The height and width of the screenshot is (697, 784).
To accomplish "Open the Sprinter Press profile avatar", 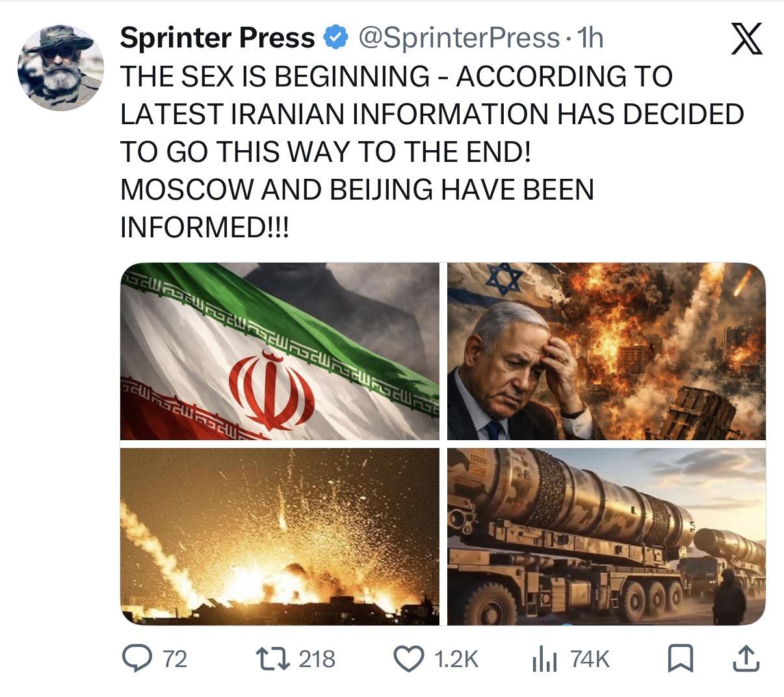I will pos(60,68).
